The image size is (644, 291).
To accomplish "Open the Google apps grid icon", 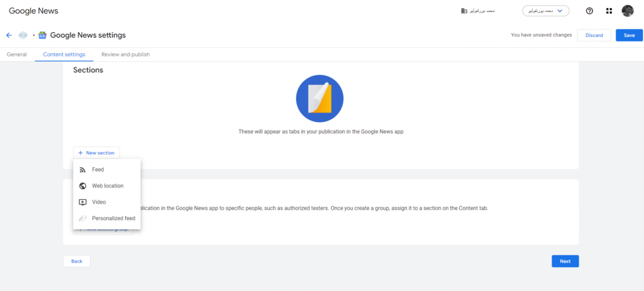I will (609, 11).
